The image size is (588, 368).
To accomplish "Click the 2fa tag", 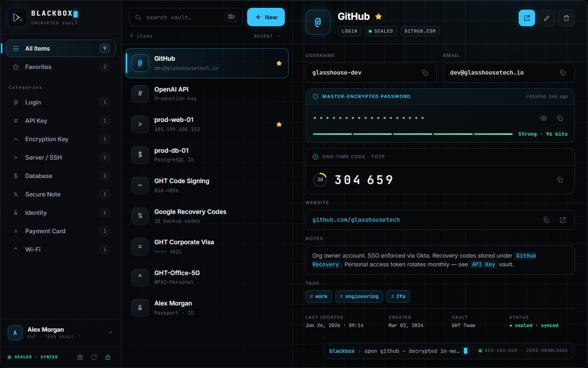I will coord(398,296).
